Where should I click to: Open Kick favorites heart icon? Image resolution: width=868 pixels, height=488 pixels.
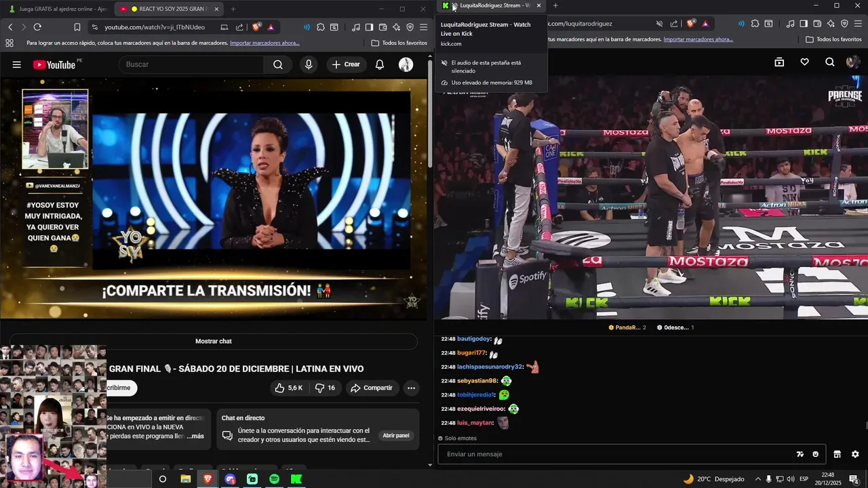pos(804,62)
